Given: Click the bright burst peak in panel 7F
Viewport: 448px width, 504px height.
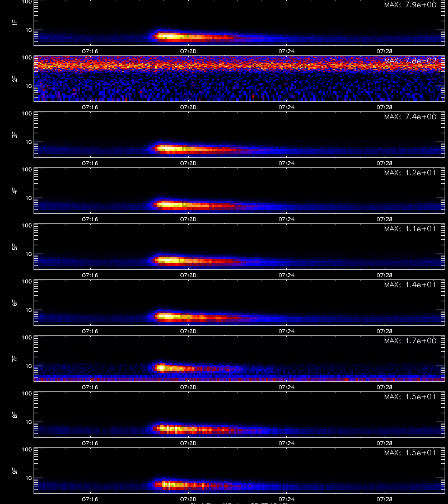Looking at the screenshot, I should (x=162, y=368).
